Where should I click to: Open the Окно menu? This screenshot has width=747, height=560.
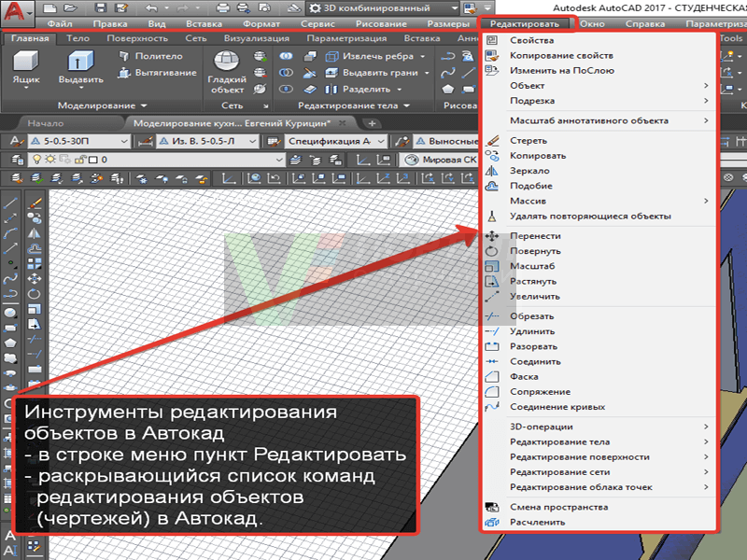592,24
